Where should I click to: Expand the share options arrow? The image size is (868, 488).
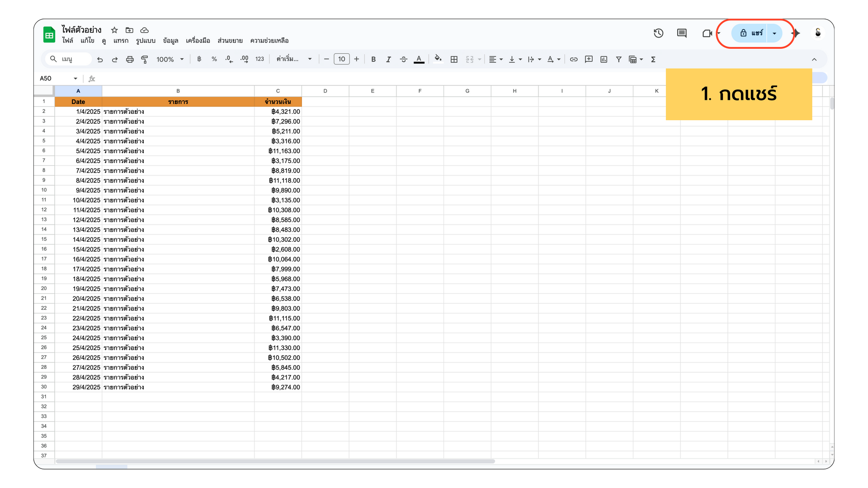[774, 33]
